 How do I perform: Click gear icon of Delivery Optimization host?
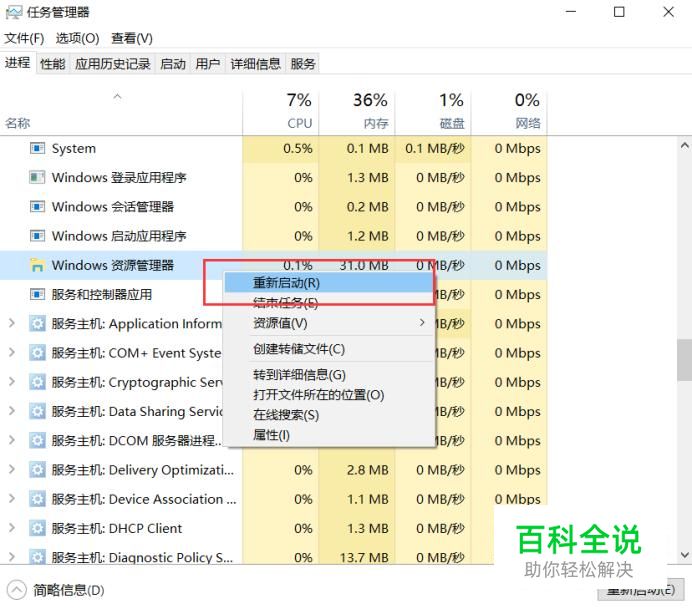point(37,470)
